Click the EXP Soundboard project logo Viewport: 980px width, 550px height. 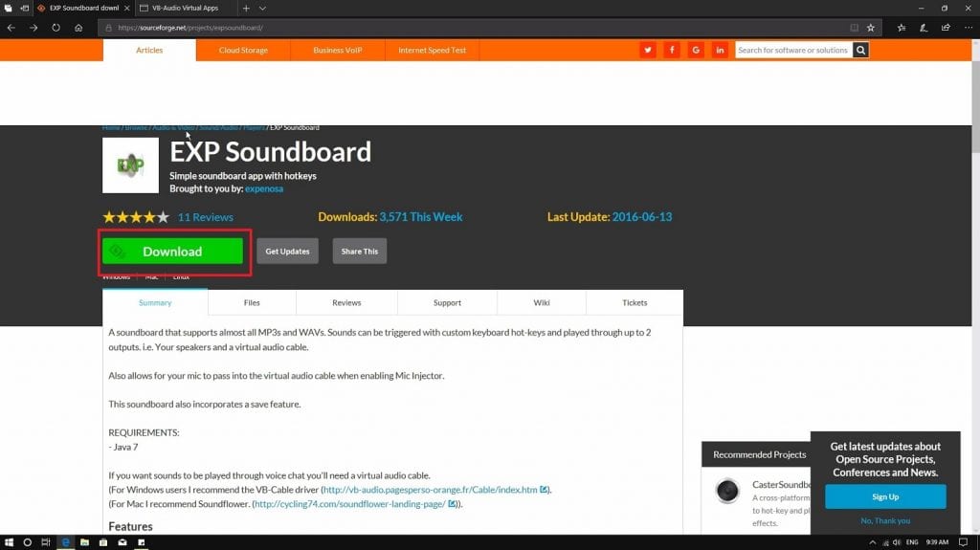click(x=130, y=165)
